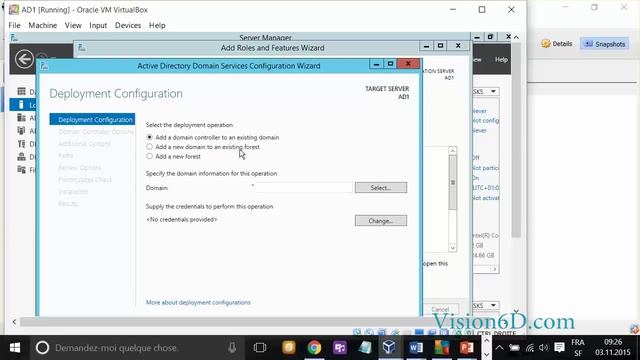Click the VirtualBox Details button
The height and width of the screenshot is (360, 640).
click(557, 44)
